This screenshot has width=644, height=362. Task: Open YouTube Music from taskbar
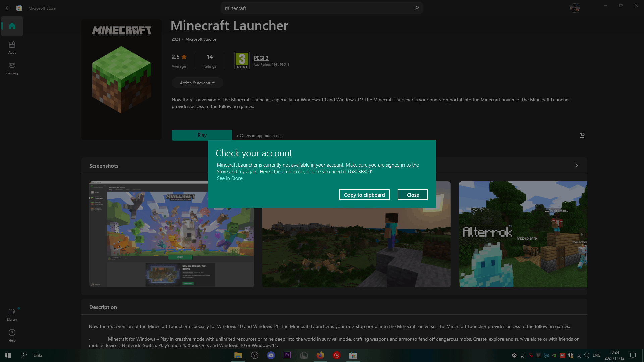coord(337,355)
